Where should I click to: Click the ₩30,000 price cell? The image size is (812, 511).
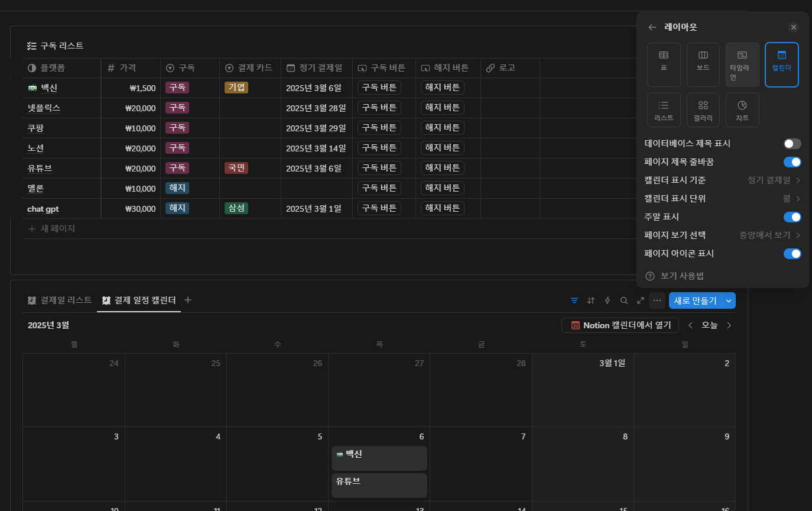(x=131, y=208)
